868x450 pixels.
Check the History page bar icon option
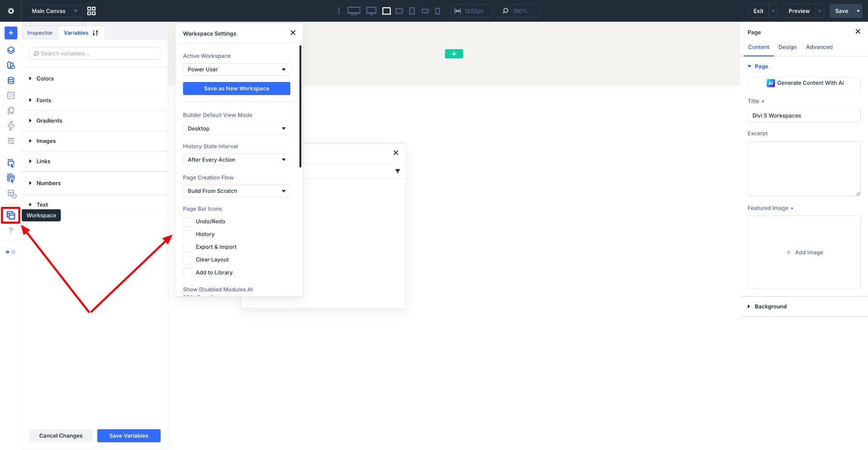click(188, 234)
